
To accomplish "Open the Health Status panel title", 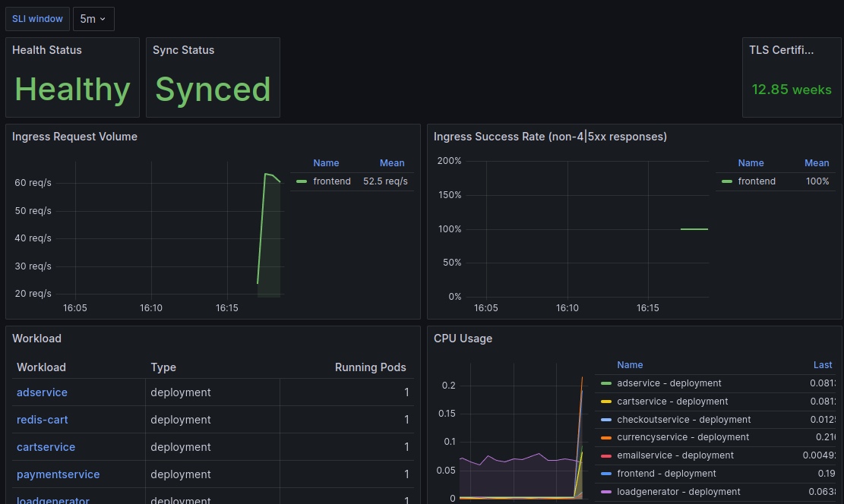I will (x=47, y=50).
